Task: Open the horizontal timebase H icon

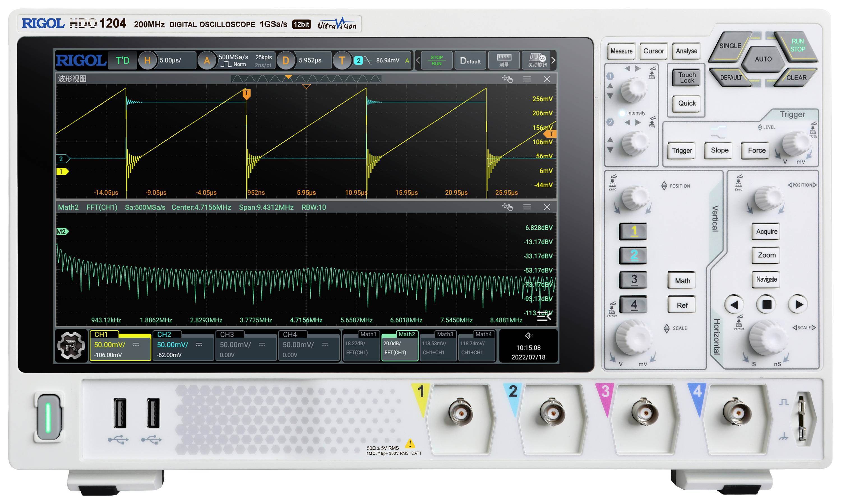Action: 147,60
